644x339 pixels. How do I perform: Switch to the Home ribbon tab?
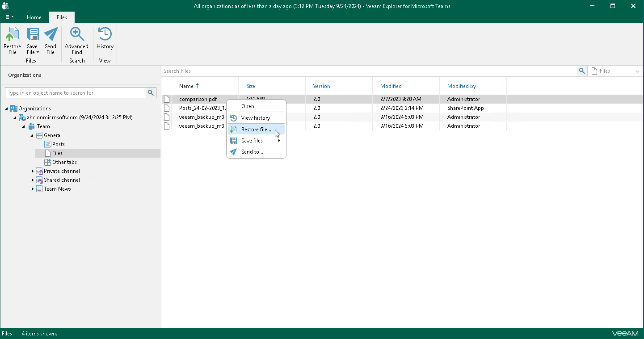(34, 17)
